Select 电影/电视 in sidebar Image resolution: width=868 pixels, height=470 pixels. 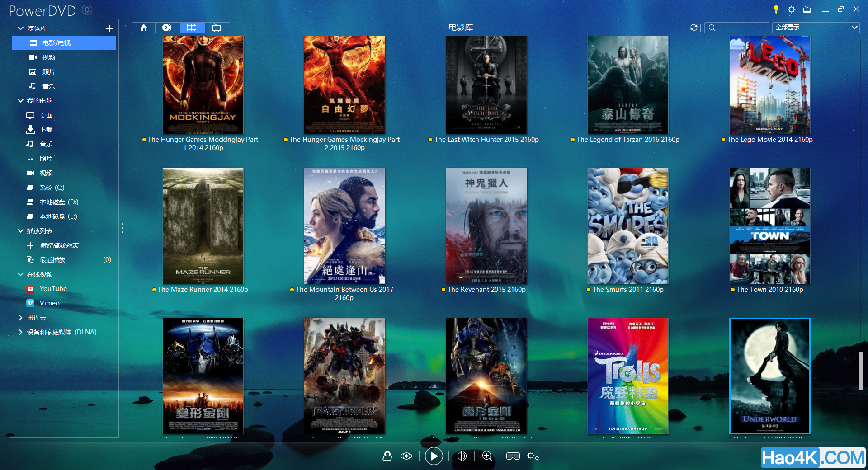point(64,43)
